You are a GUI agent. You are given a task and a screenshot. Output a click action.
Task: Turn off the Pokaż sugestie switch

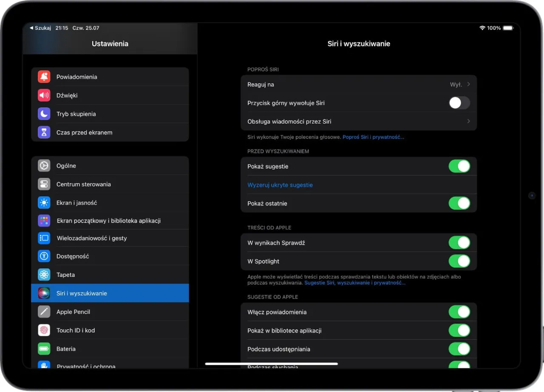click(459, 166)
